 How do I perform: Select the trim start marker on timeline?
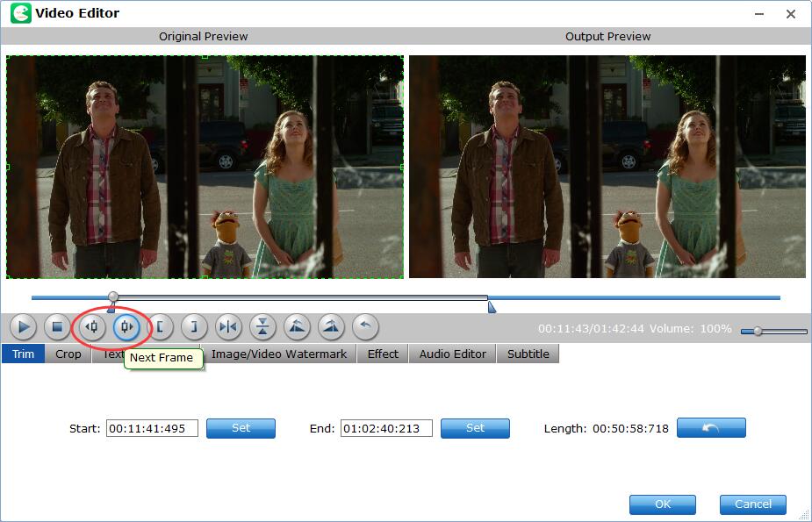[111, 309]
